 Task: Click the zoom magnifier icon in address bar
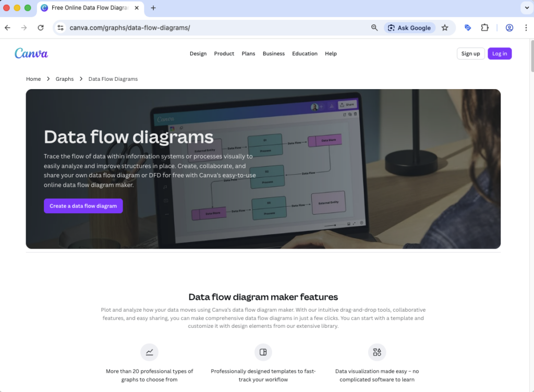tap(374, 28)
